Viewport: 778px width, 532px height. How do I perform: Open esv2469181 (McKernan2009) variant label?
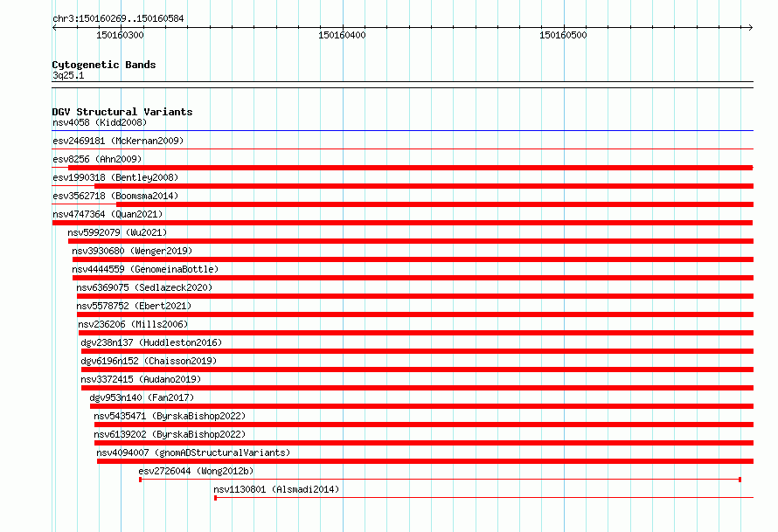pyautogui.click(x=118, y=141)
